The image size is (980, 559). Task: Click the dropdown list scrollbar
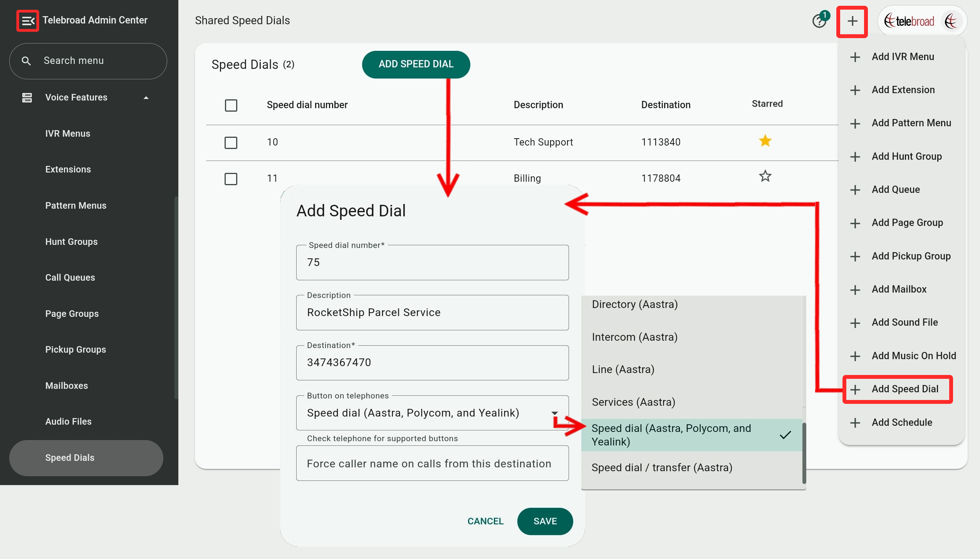tap(804, 452)
